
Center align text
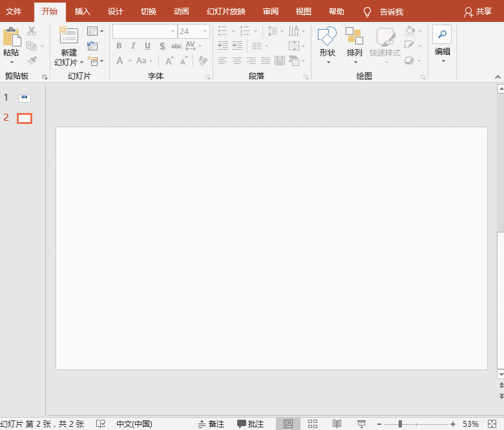[237, 61]
